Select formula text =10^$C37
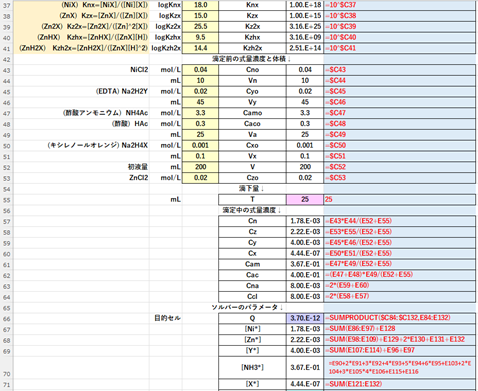Screen dimensions: 478x391 click(x=341, y=5)
